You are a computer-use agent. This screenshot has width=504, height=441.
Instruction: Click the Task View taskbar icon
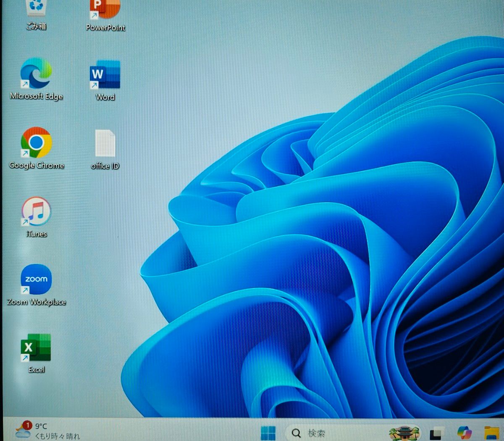(436, 433)
